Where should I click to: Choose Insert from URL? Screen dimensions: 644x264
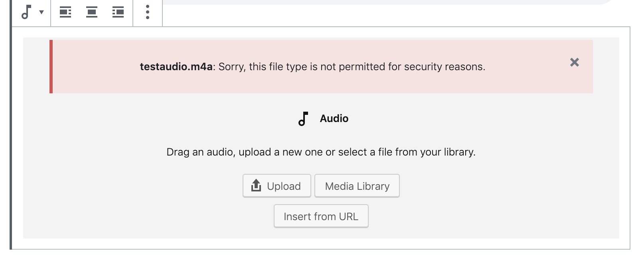pyautogui.click(x=321, y=216)
